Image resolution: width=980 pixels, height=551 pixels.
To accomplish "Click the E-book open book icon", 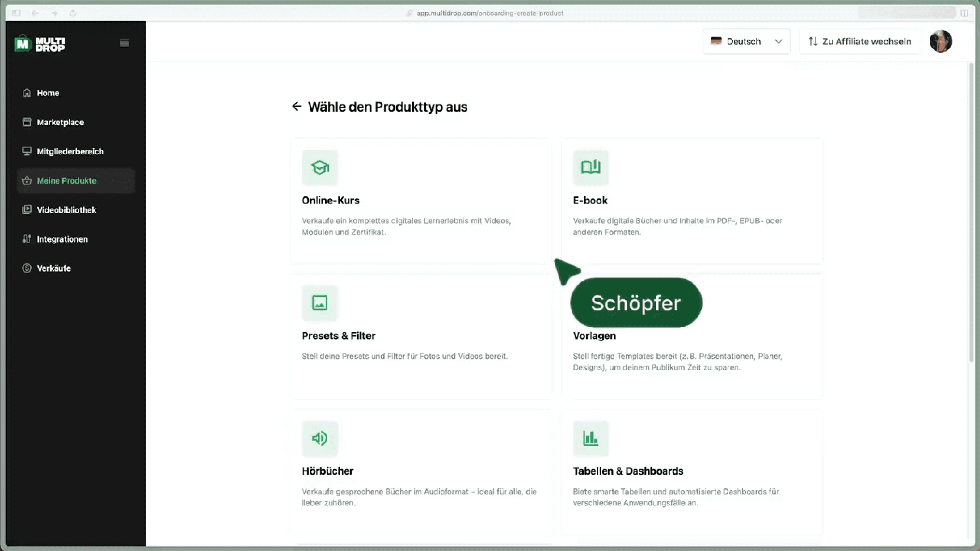I will click(x=591, y=168).
